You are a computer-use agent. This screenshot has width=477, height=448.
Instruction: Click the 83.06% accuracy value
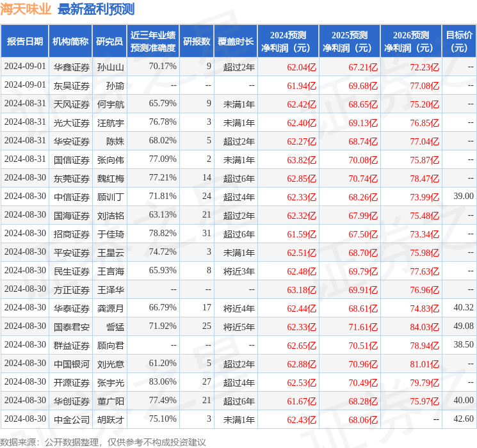163,381
